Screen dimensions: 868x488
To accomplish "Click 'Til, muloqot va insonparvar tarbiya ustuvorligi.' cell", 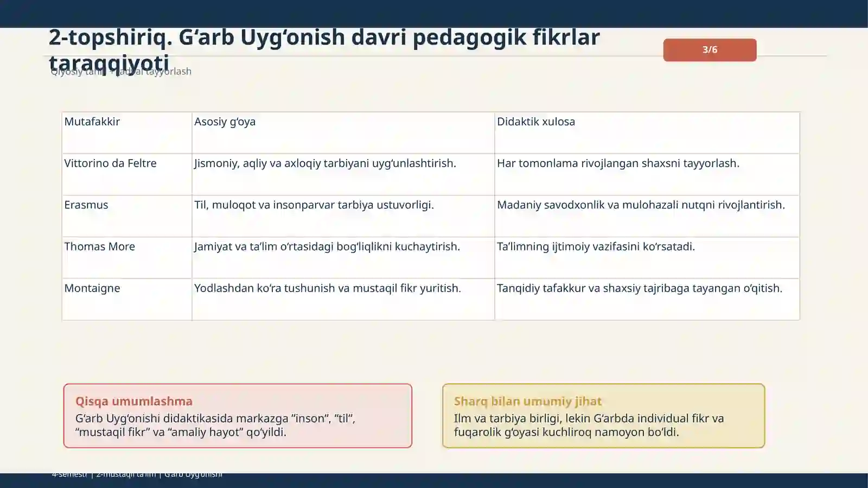I will [x=343, y=217].
